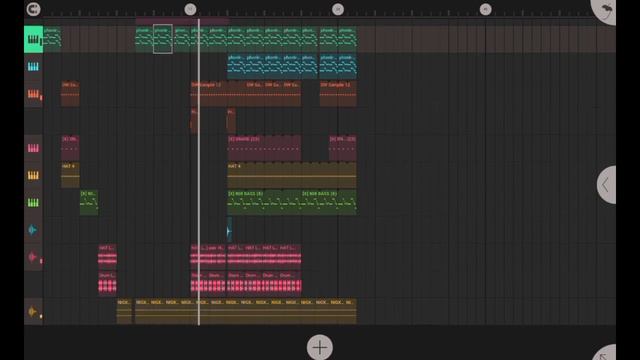The width and height of the screenshot is (640, 360).
Task: Select the pink audio waveform track header
Action: (33, 257)
